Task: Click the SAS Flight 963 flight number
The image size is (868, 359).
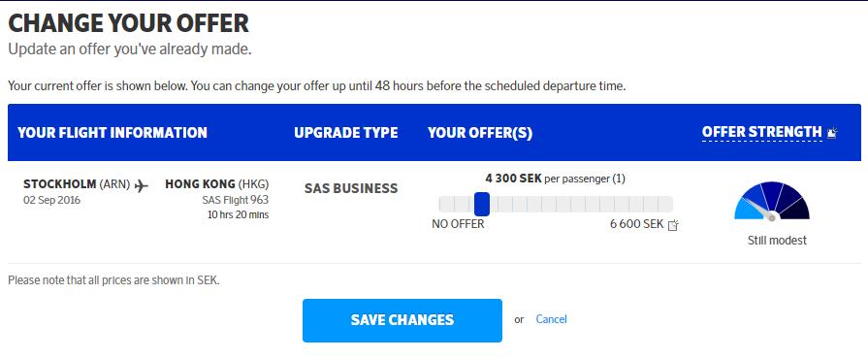Action: (x=236, y=200)
